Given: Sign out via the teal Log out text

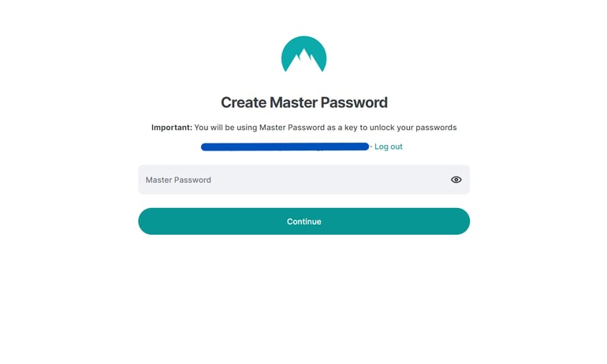Looking at the screenshot, I should 388,147.
